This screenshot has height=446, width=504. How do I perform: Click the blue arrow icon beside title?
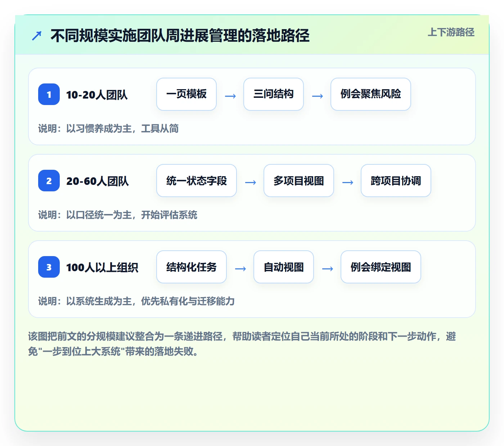pyautogui.click(x=37, y=36)
